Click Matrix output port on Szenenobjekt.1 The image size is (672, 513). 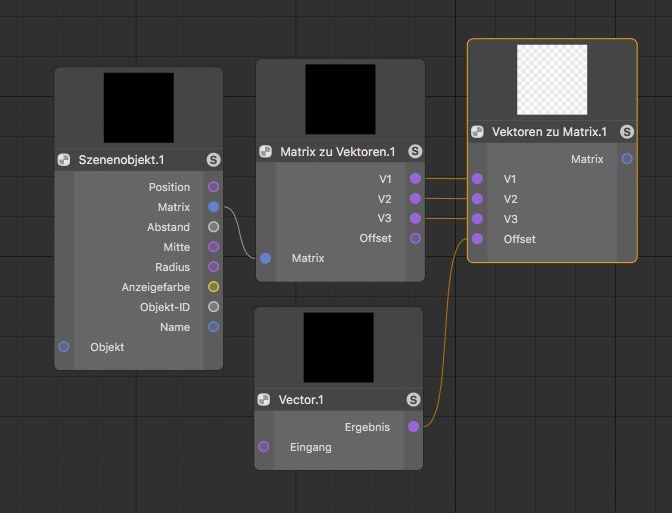point(213,207)
